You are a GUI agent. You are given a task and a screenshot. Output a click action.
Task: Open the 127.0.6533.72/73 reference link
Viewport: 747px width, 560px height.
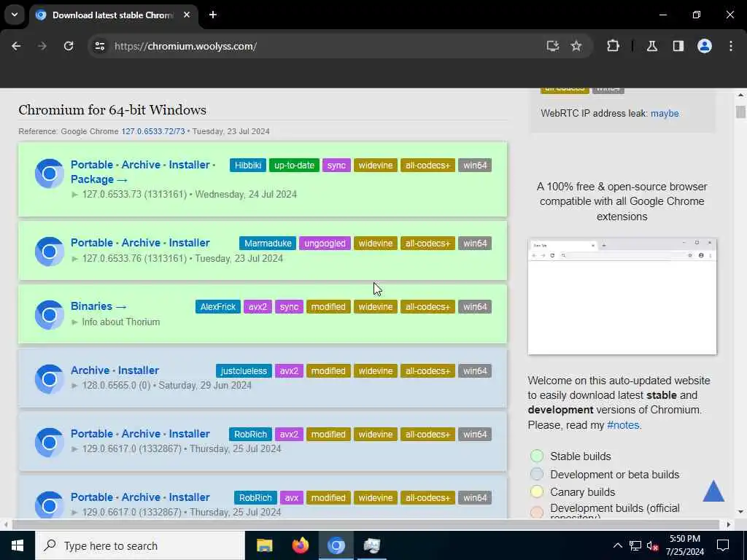[153, 131]
